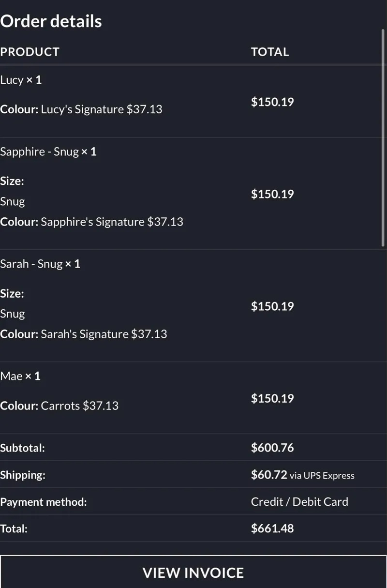The height and width of the screenshot is (588, 387).
Task: Click the Subtotal amount $600.76
Action: (x=272, y=448)
